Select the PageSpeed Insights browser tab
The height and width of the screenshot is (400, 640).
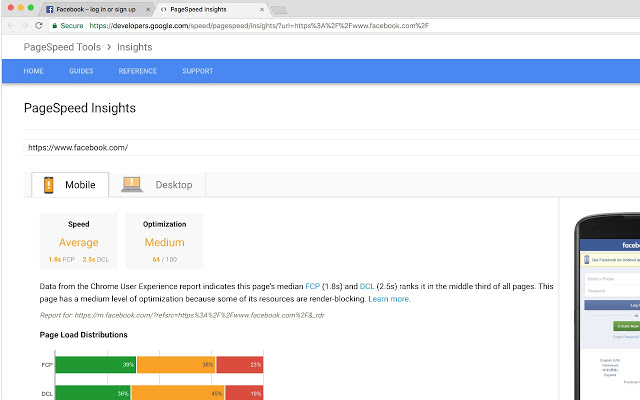coord(211,9)
